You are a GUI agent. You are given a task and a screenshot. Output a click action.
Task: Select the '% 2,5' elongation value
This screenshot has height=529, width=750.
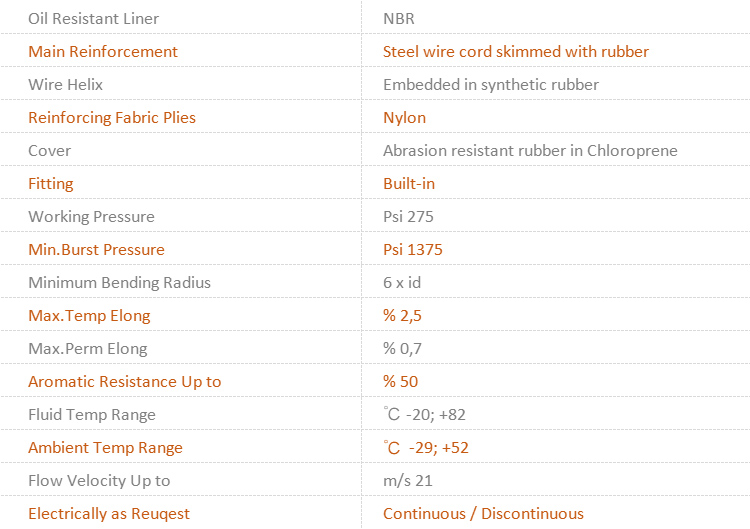click(x=402, y=316)
